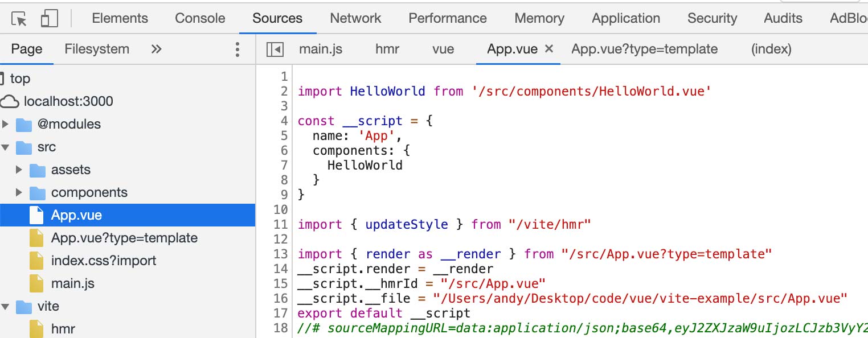Open the three-dot navigator options menu
The image size is (868, 338).
238,50
